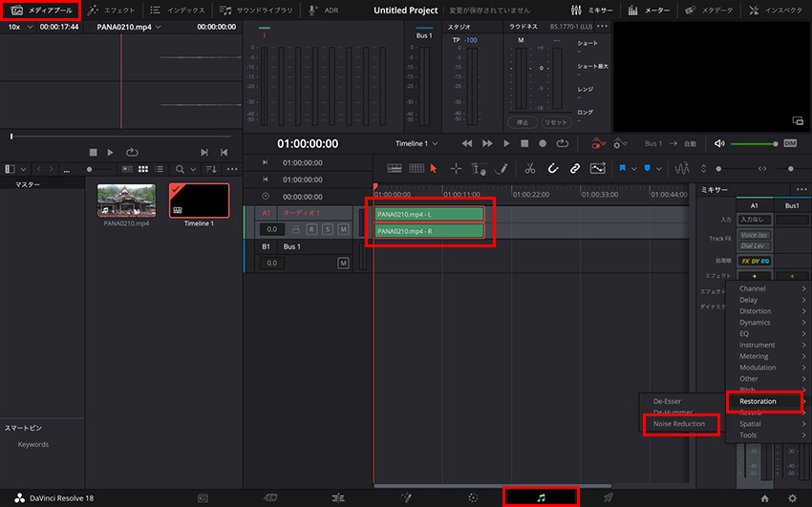Open the PANA0210.mp4 clip name dropdown
This screenshot has height=507, width=812.
click(x=130, y=27)
